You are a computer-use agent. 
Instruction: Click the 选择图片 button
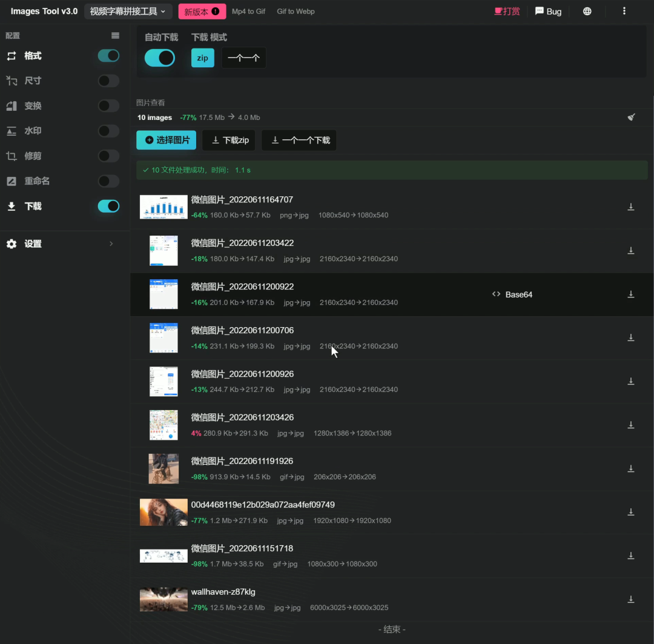click(x=166, y=140)
